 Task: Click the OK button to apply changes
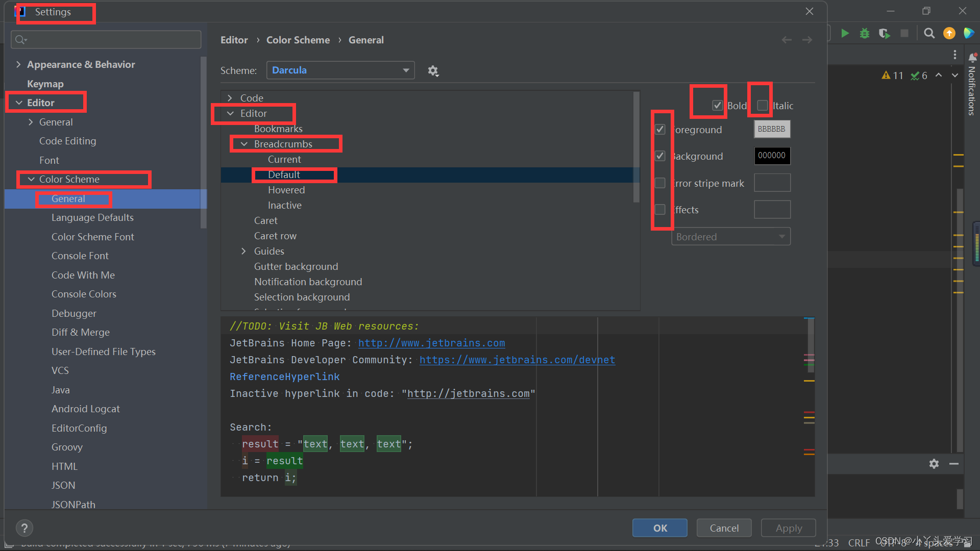pyautogui.click(x=659, y=528)
